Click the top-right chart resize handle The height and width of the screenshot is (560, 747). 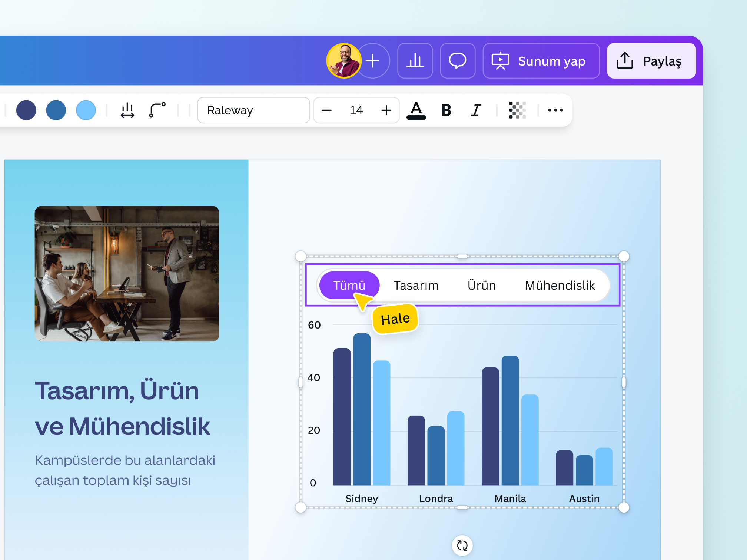(624, 256)
